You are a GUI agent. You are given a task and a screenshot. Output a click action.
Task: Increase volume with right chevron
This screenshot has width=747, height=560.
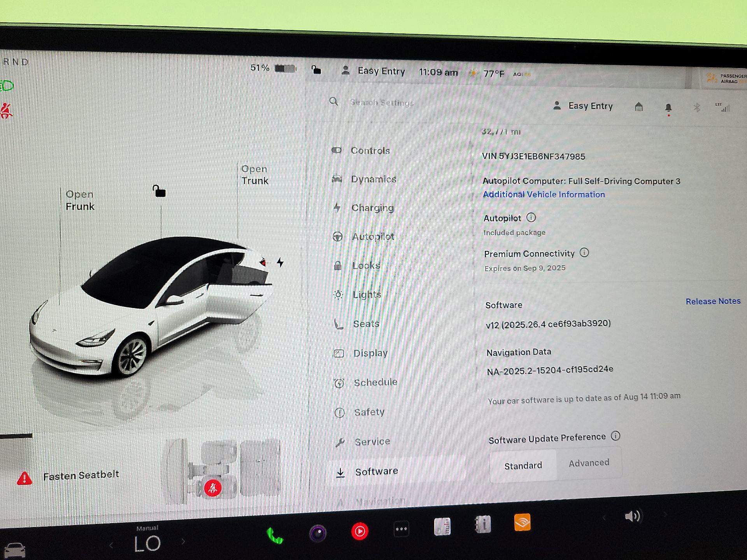click(x=665, y=514)
